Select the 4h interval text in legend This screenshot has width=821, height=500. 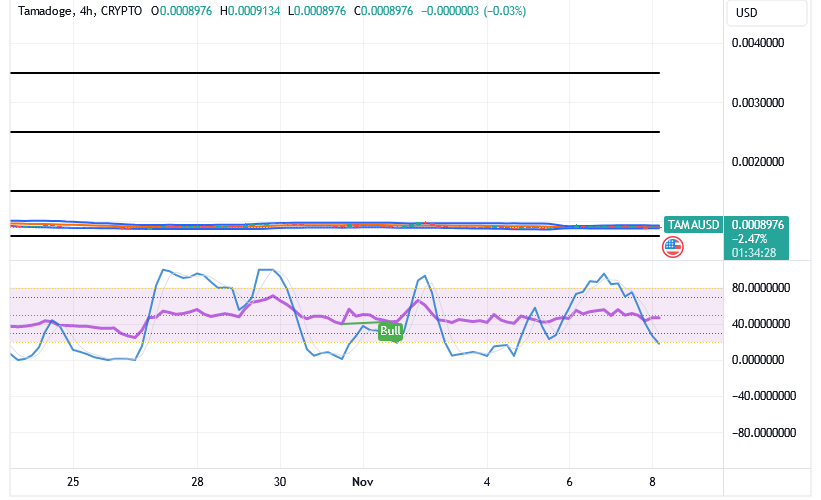click(86, 11)
